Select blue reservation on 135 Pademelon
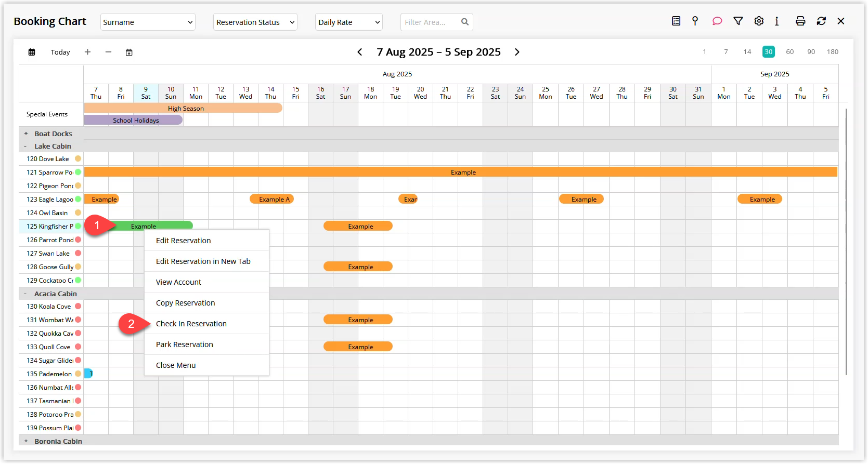This screenshot has height=464, width=868. (88, 374)
